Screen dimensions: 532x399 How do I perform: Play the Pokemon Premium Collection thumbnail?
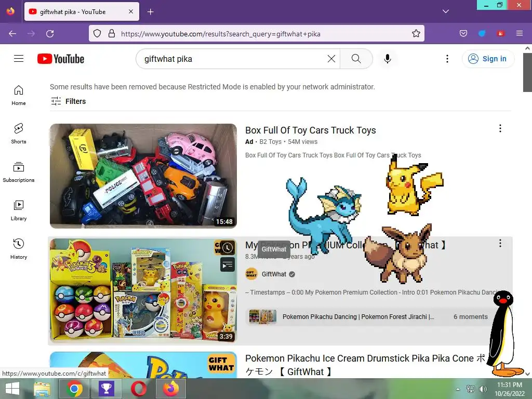point(143,291)
